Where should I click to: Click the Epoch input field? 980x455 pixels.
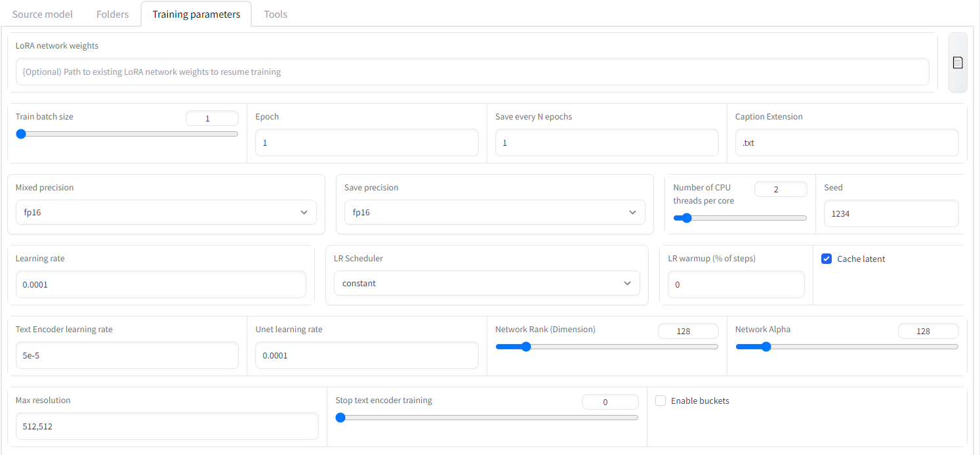(366, 142)
